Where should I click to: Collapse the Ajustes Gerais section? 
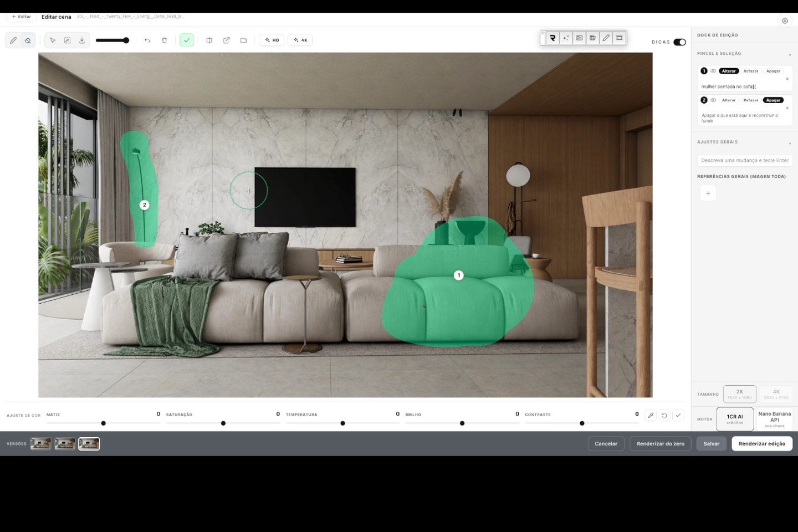pos(790,143)
